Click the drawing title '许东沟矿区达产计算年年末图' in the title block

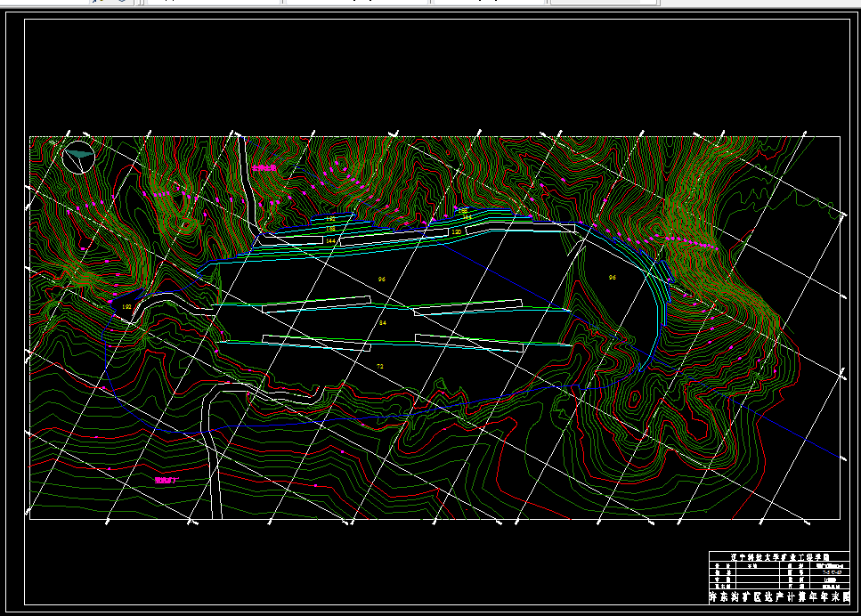[780, 596]
